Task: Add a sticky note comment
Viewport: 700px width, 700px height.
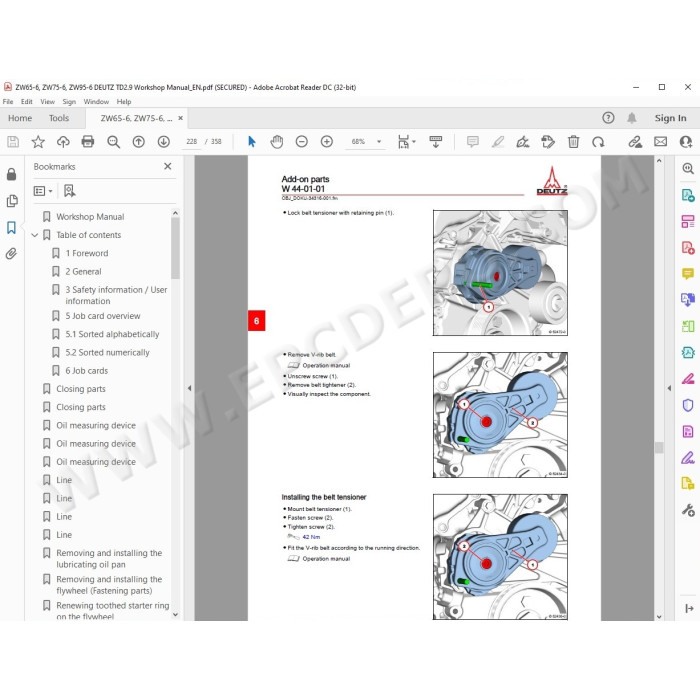Action: (x=472, y=142)
